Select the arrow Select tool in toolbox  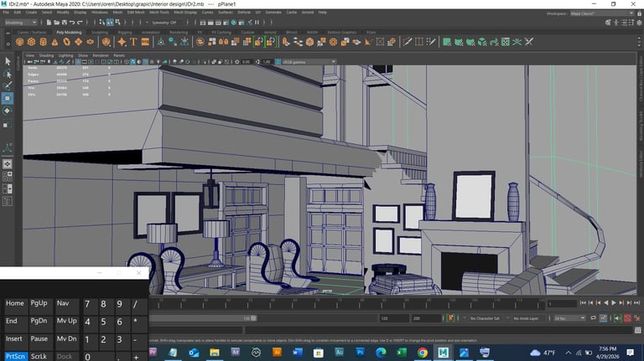coord(8,61)
